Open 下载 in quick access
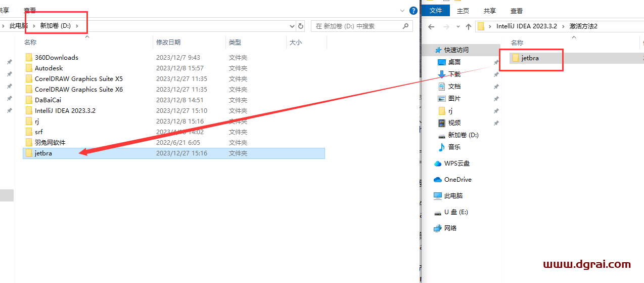644x283 pixels. coord(449,74)
